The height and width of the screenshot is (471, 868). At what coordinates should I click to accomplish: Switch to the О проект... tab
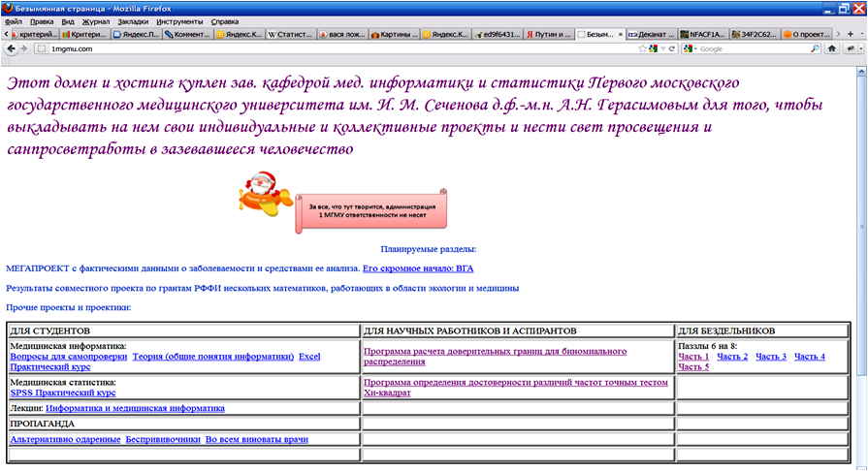click(x=806, y=34)
